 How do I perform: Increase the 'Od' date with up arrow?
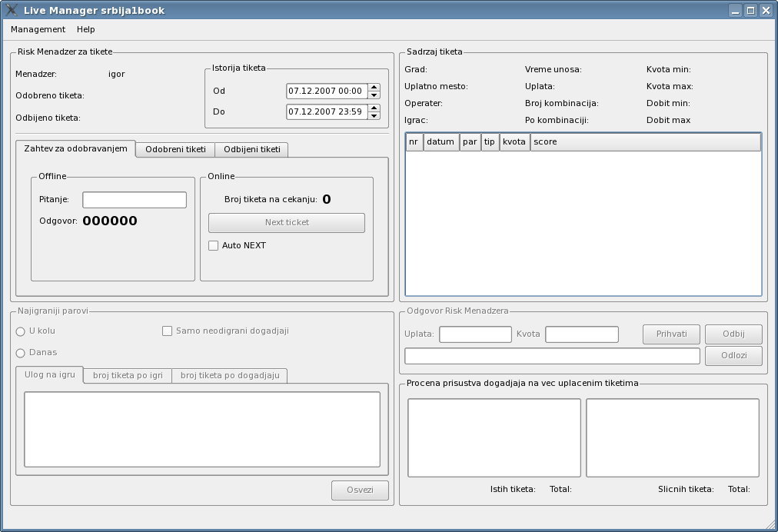click(374, 87)
